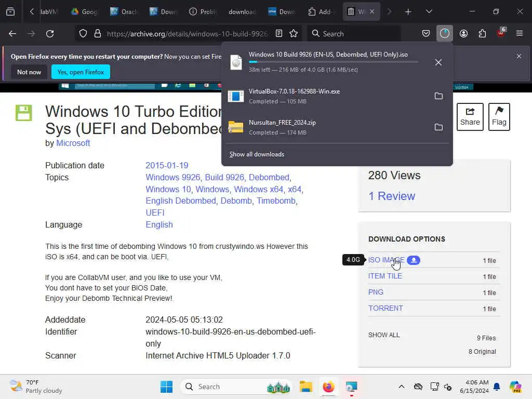Screen dimensions: 532x399
Task: Download the PNG option
Action: click(376, 292)
